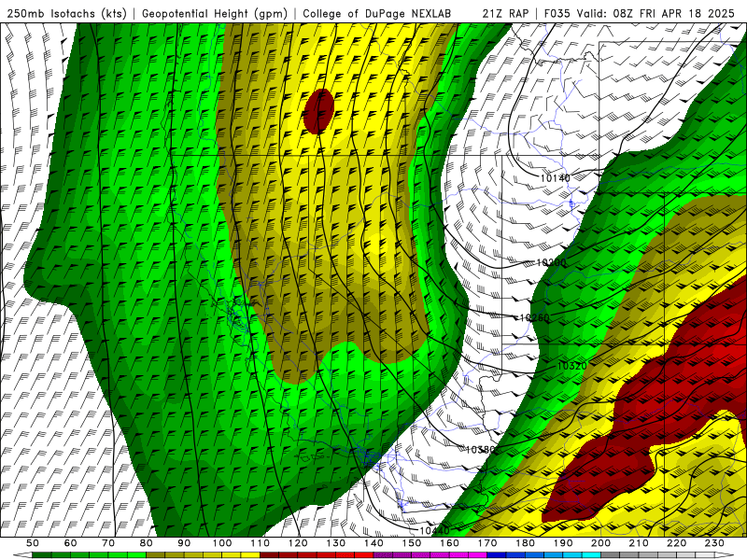Click the 10380 height contour label
The image size is (747, 560).
pos(480,450)
